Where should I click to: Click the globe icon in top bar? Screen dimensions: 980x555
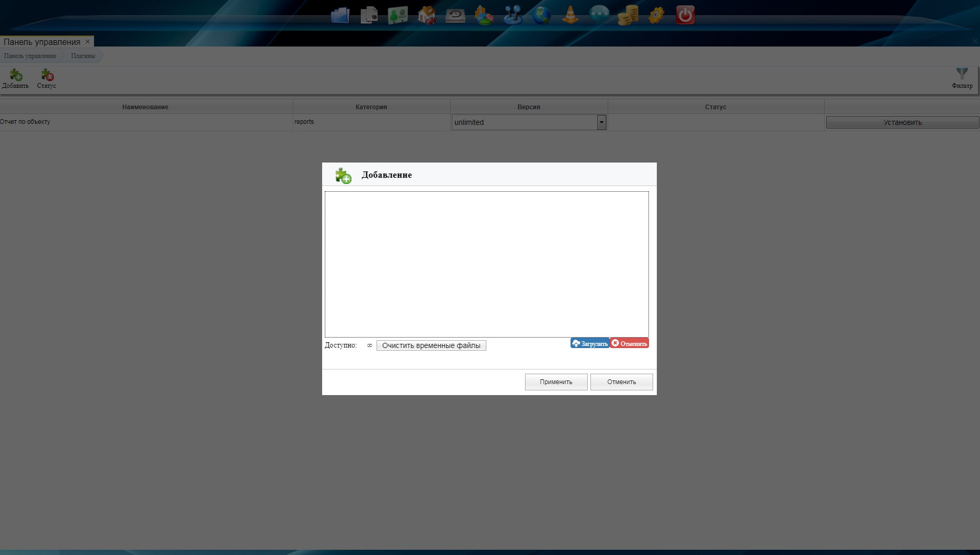tap(541, 15)
